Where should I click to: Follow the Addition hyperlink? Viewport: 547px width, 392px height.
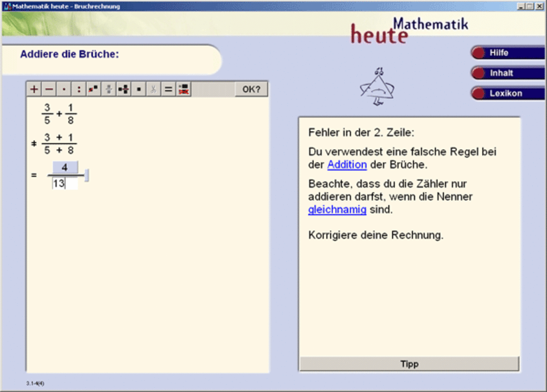[x=347, y=165]
